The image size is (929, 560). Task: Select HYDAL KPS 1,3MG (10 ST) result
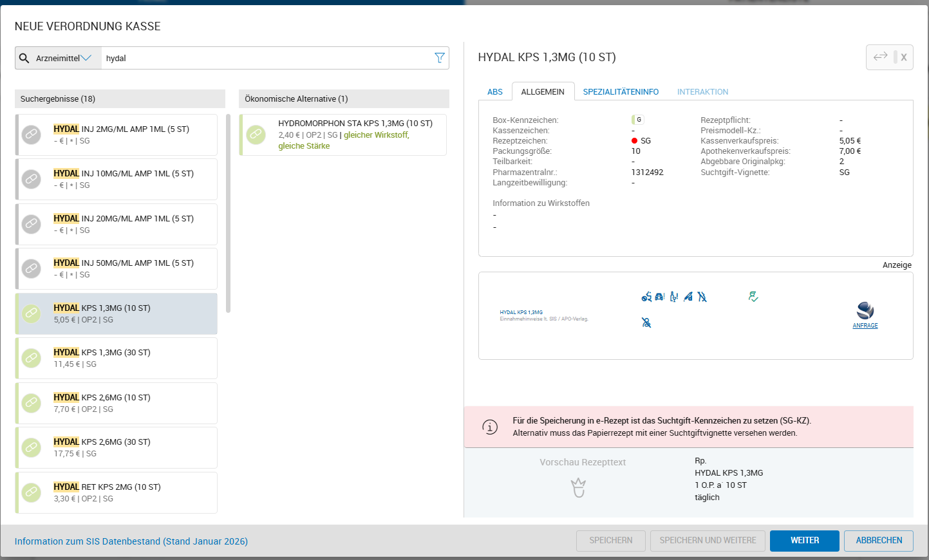[x=117, y=313]
